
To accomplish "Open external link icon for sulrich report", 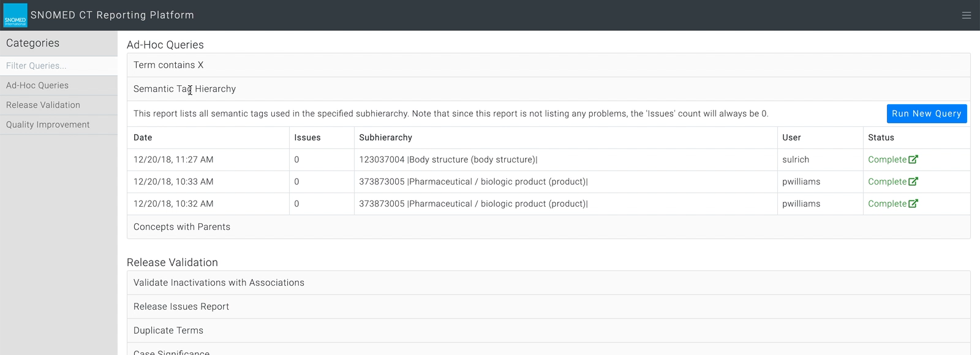I will tap(913, 159).
